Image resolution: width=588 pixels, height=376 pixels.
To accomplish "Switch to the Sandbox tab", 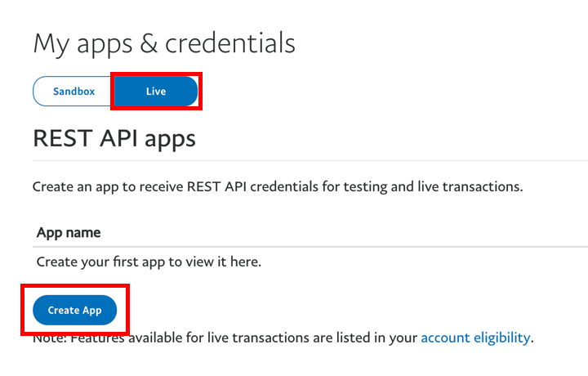I will tap(73, 92).
